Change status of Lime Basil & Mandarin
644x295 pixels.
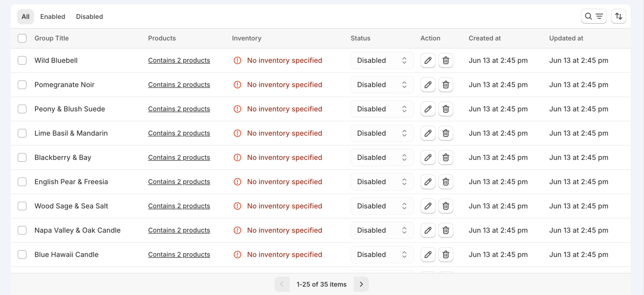[x=382, y=133]
